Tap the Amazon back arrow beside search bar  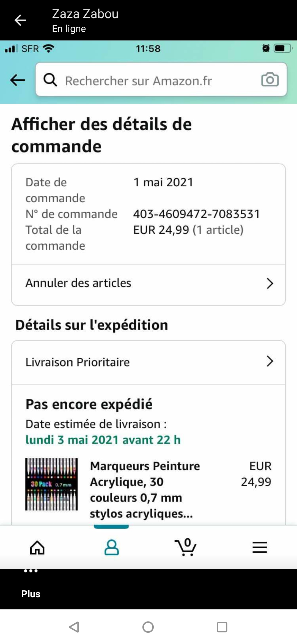point(17,80)
